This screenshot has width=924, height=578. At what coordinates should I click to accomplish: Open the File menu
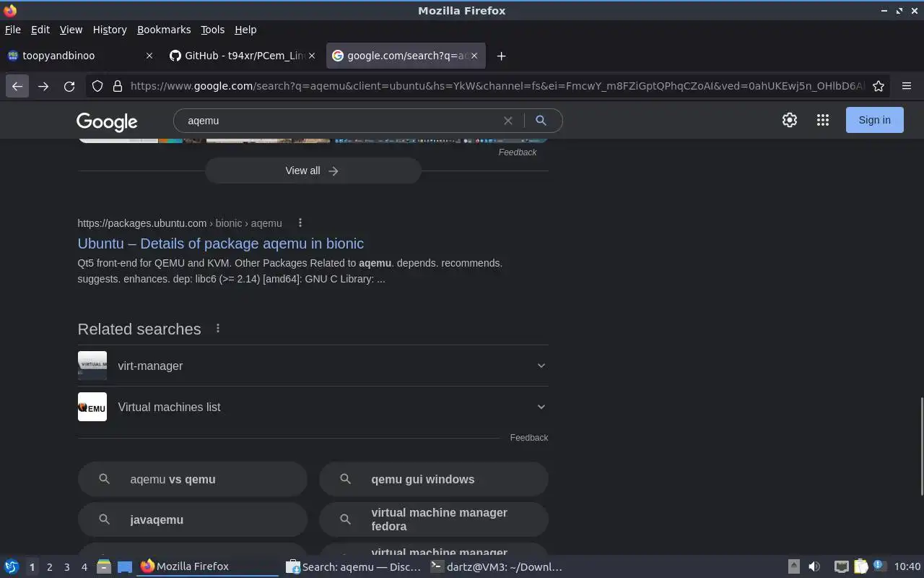(x=13, y=30)
